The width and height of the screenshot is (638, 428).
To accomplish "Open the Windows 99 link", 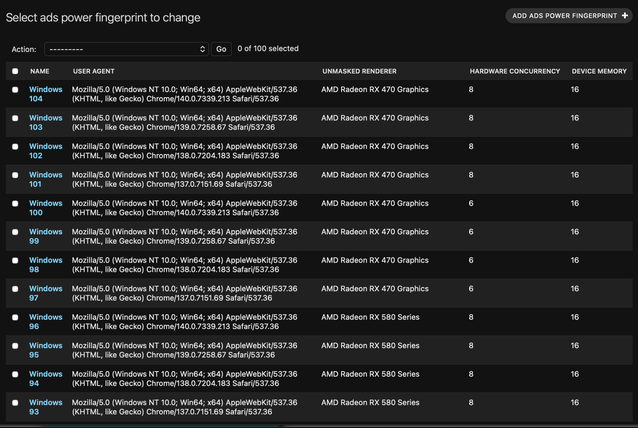I will [46, 236].
